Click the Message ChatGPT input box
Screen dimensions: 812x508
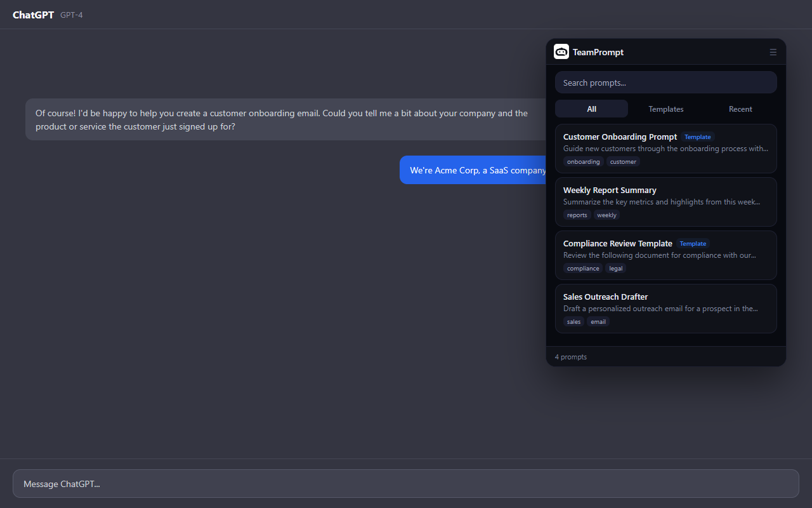405,484
